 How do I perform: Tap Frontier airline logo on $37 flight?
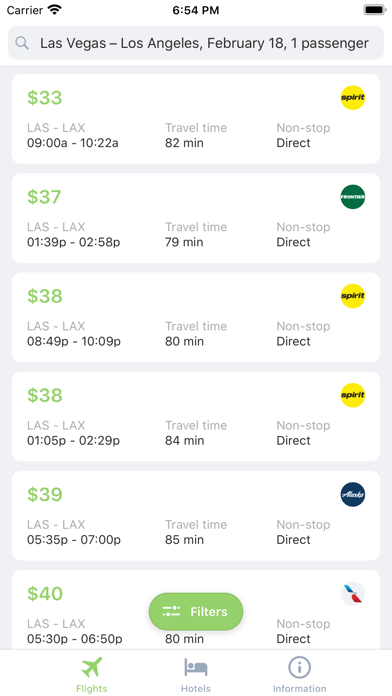pos(352,197)
